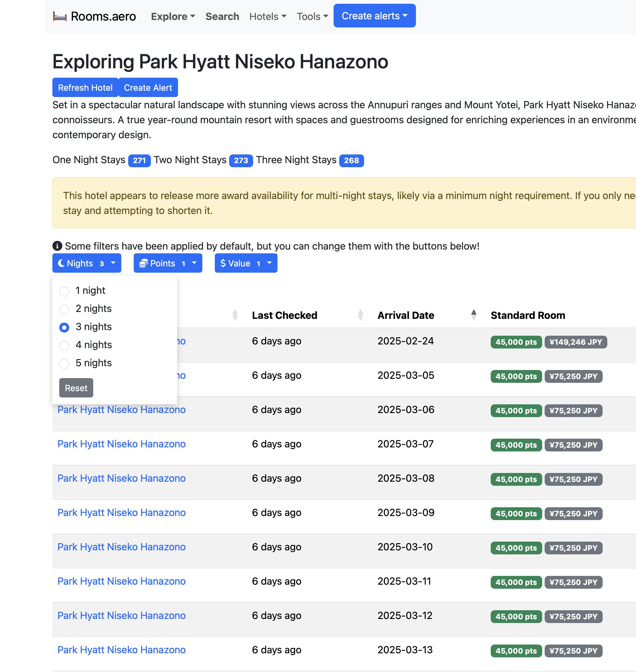Open the hotel link for 2025-03-06 arrival
636x672 pixels.
coord(121,410)
